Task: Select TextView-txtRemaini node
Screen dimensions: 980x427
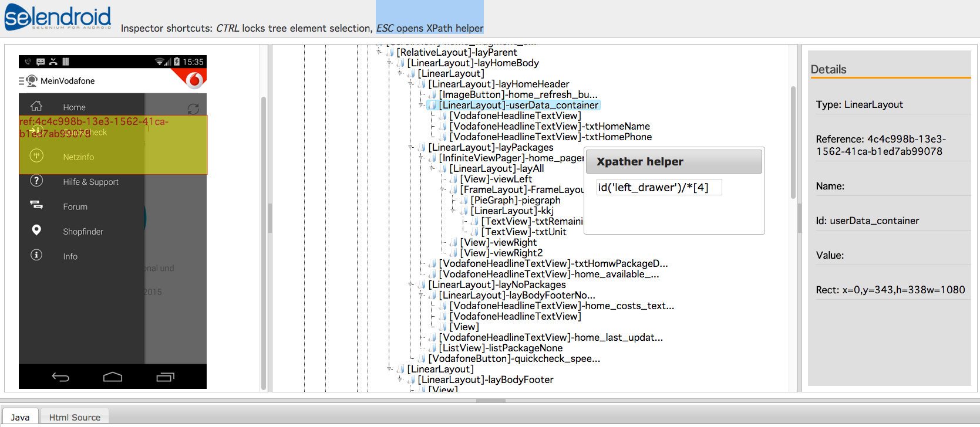Action: coord(532,221)
